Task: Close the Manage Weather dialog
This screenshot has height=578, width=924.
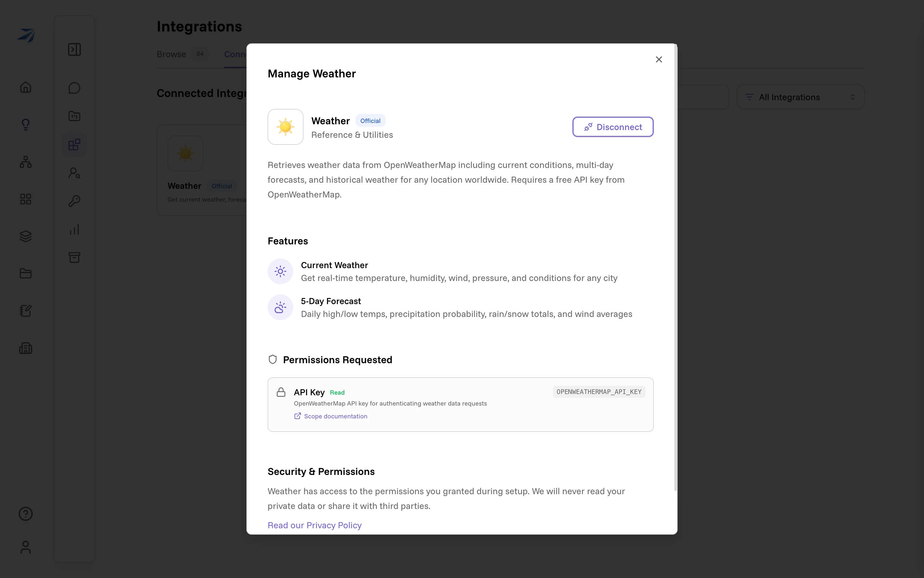Action: pyautogui.click(x=659, y=59)
